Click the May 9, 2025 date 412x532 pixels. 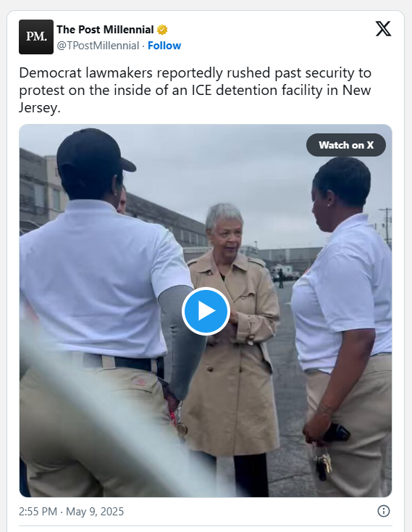(x=95, y=511)
